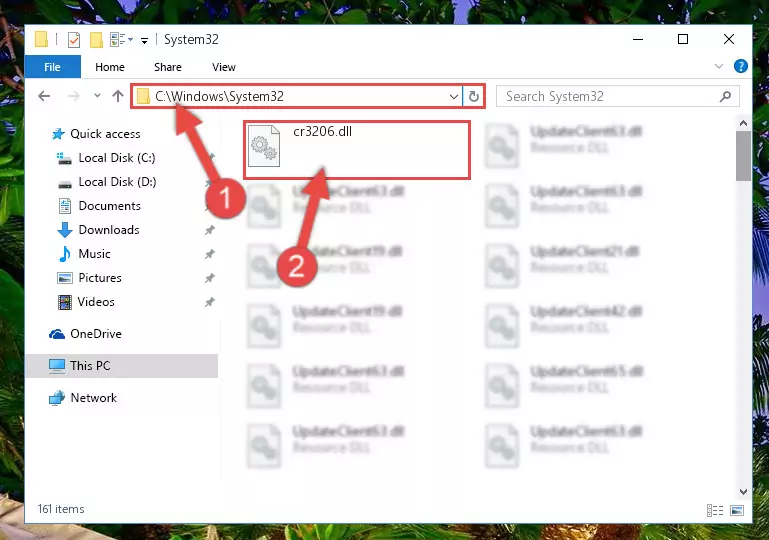This screenshot has height=540, width=769.
Task: Click the Downloads pin icon
Action: pos(210,230)
